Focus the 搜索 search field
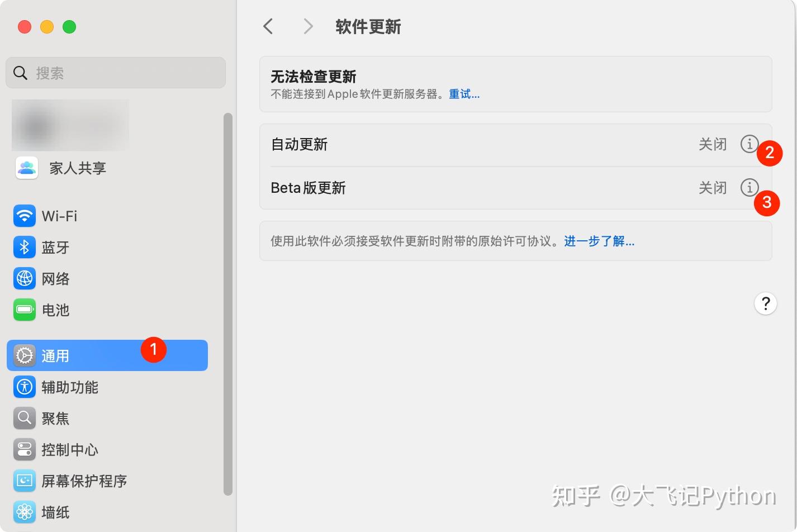This screenshot has width=797, height=532. pos(116,73)
